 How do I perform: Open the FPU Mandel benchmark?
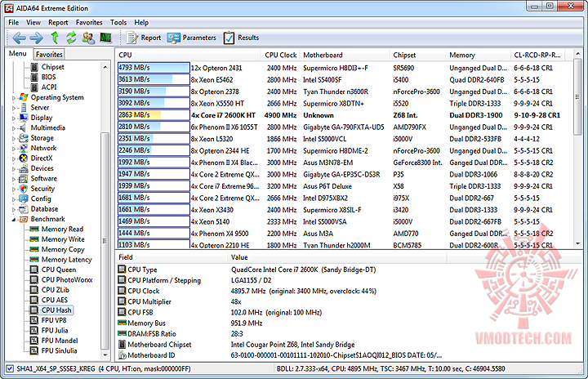60,341
